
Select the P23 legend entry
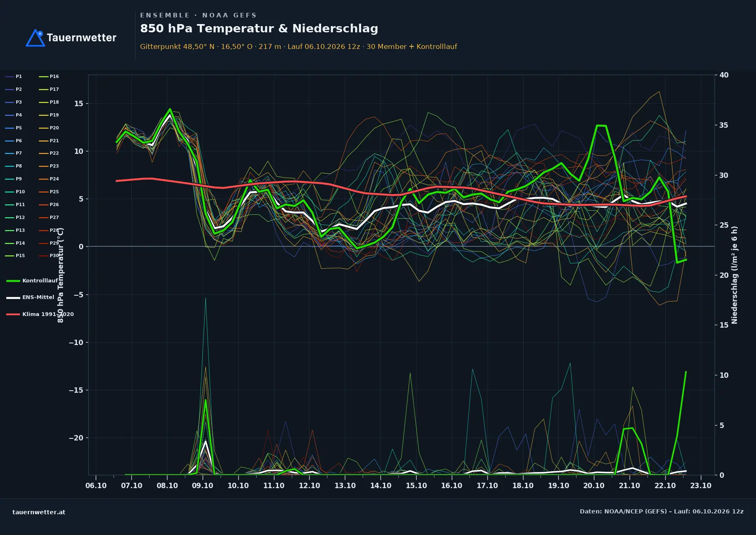pos(49,166)
